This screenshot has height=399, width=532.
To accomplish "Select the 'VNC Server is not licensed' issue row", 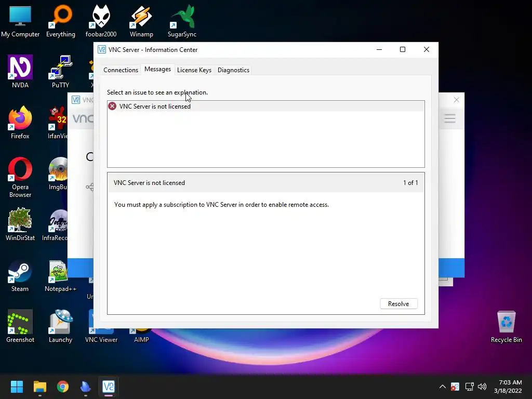I will pos(265,106).
